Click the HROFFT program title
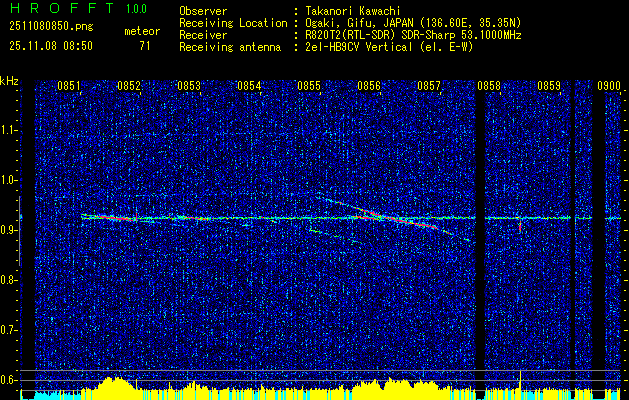Viewport: 629px width, 400px height. click(62, 8)
